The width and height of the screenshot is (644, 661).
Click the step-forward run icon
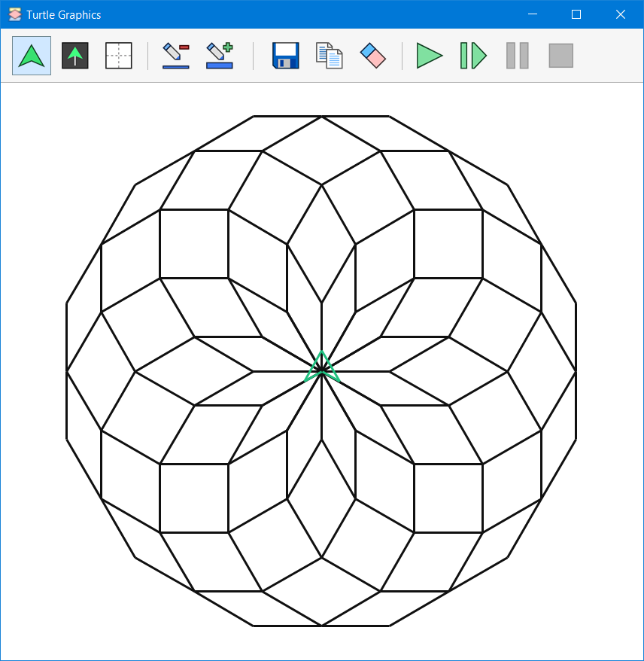click(473, 56)
